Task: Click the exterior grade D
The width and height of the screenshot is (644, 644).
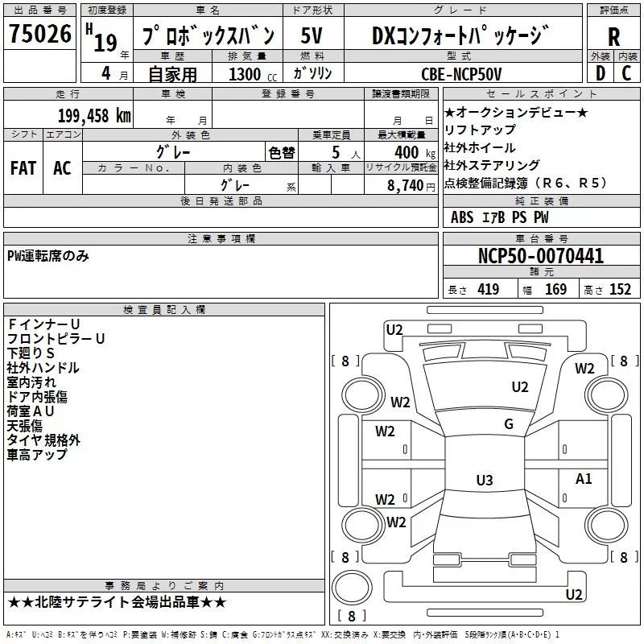Action: point(601,73)
